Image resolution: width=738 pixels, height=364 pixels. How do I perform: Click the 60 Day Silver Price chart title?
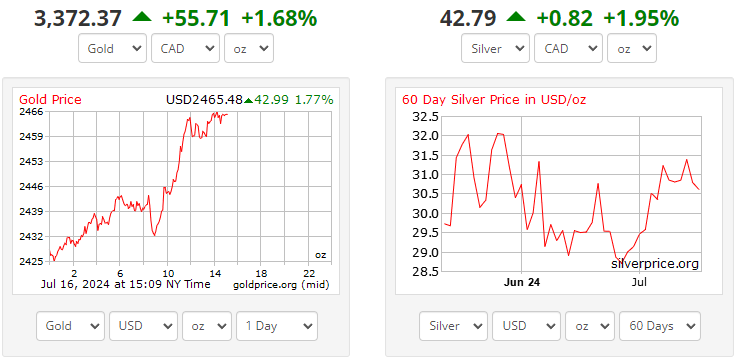point(494,100)
